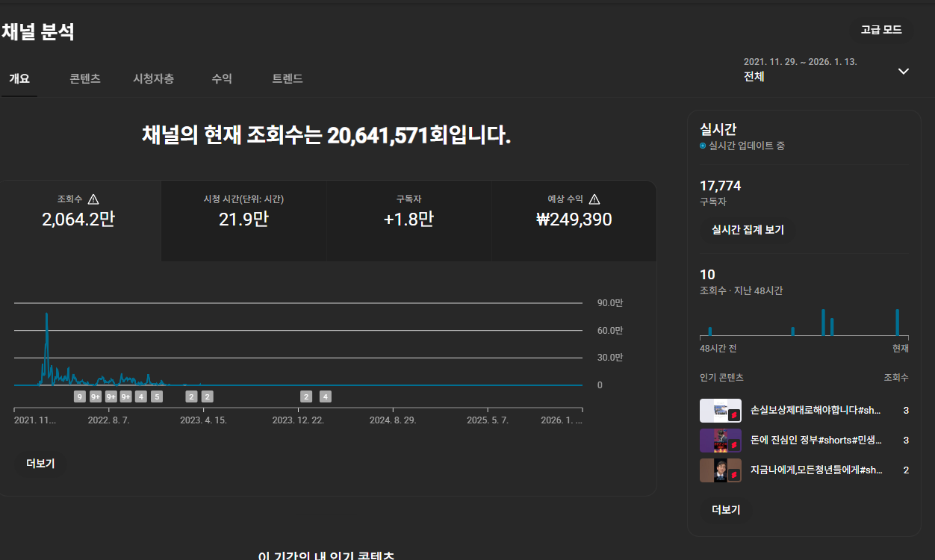Switch to the 콘텐츠 tab
The width and height of the screenshot is (935, 560).
click(85, 78)
